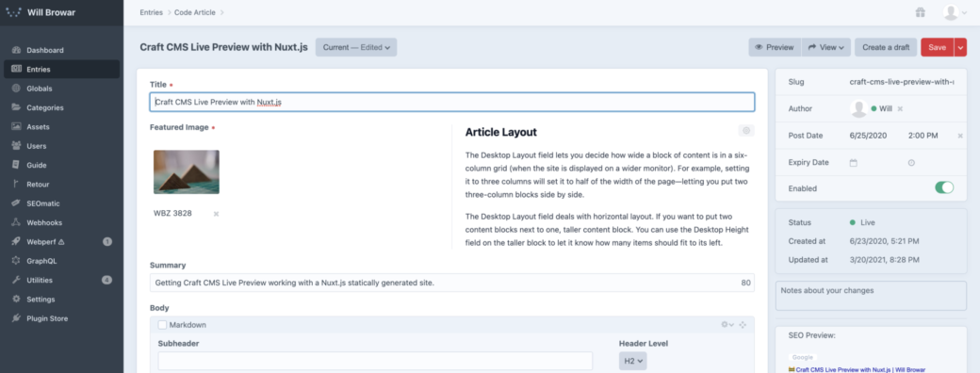
Task: Click the Code Article breadcrumb link
Action: coord(195,12)
